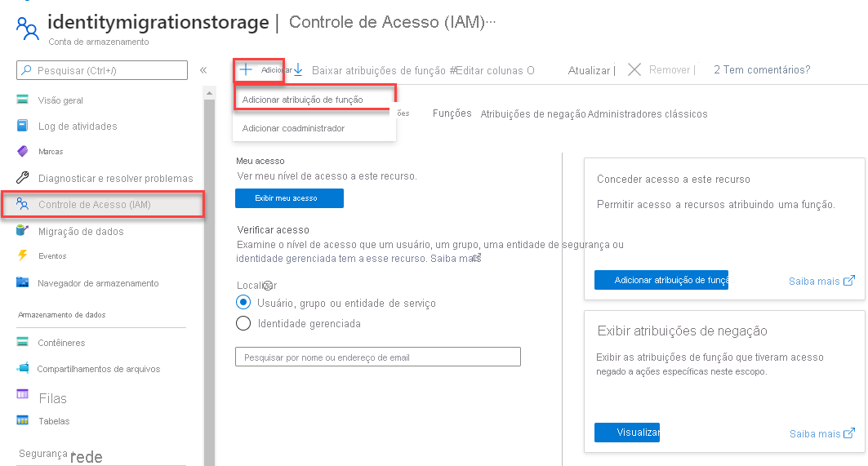Image resolution: width=868 pixels, height=466 pixels.
Task: Collapse the sidebar with double chevron
Action: click(x=203, y=70)
